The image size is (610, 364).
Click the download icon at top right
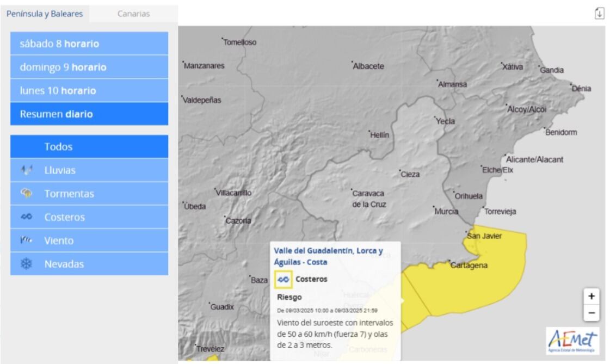[599, 14]
